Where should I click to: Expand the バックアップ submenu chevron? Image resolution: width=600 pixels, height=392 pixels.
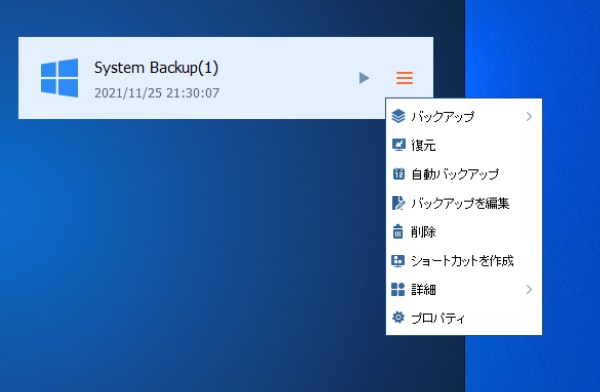point(529,116)
